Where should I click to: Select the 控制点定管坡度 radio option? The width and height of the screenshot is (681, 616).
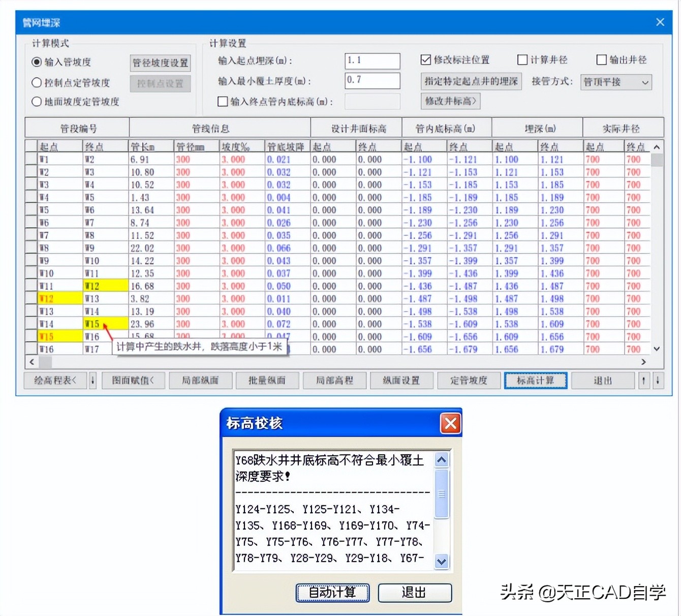coord(37,82)
